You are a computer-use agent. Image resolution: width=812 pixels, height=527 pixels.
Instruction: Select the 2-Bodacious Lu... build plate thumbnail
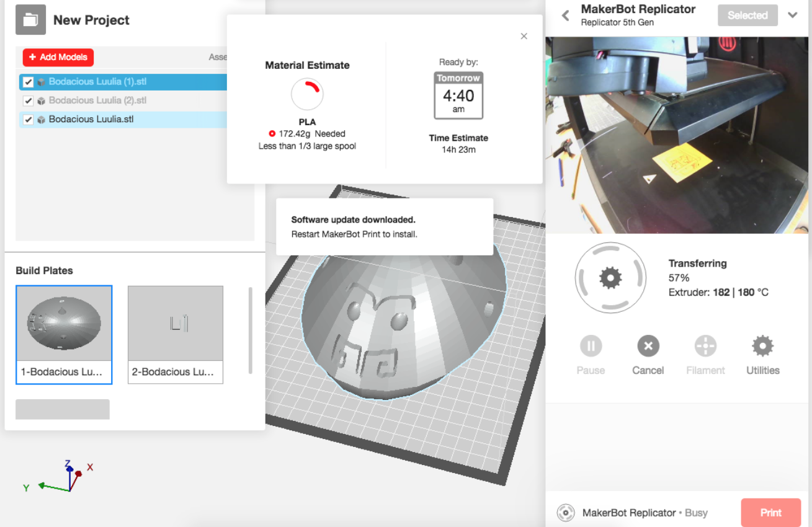(176, 335)
